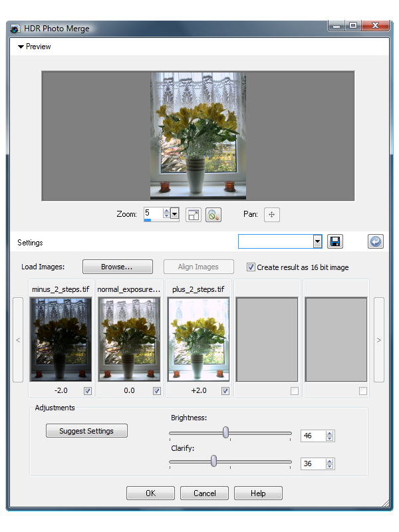Click the plus_2_steps.tif file name
The height and width of the screenshot is (532, 399).
coord(198,289)
